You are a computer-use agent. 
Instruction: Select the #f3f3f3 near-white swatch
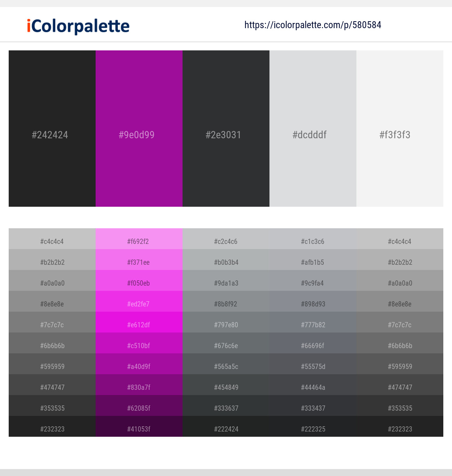(x=400, y=129)
